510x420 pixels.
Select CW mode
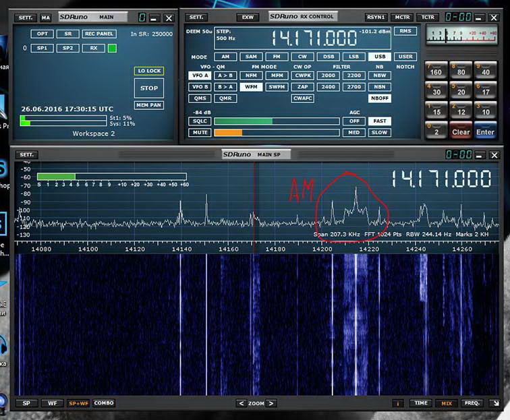click(302, 57)
